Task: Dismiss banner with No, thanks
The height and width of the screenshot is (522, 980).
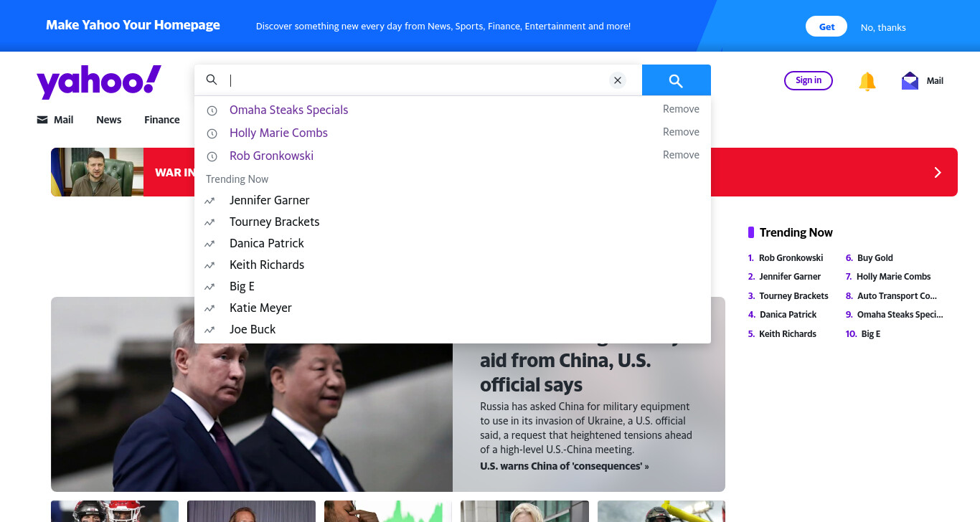Action: [883, 27]
